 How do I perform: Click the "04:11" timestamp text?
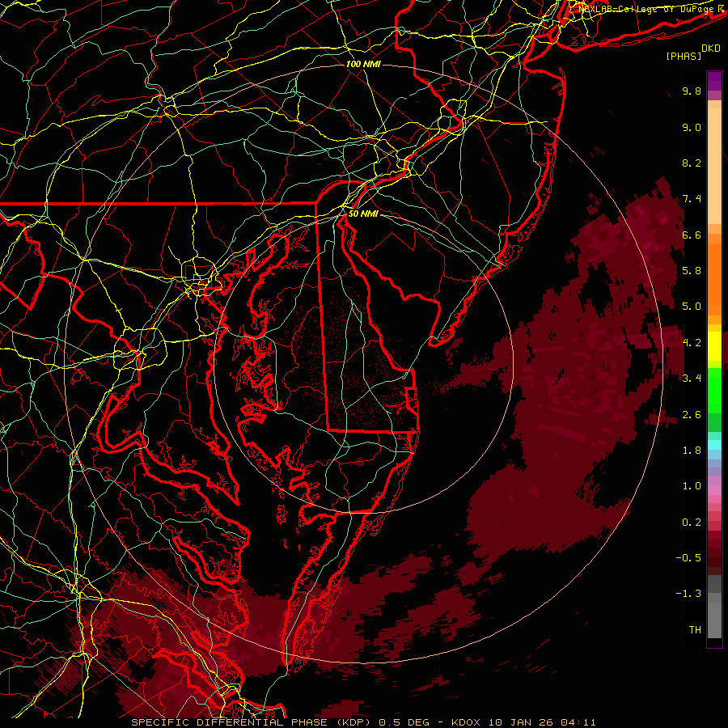point(578,722)
